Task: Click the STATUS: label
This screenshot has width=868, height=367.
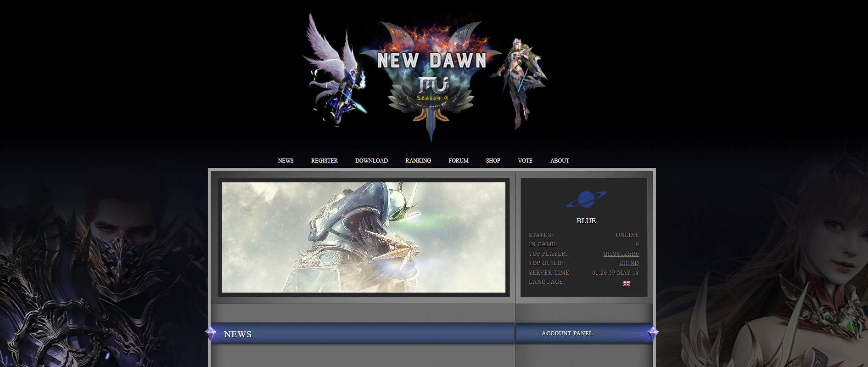Action: pyautogui.click(x=541, y=235)
